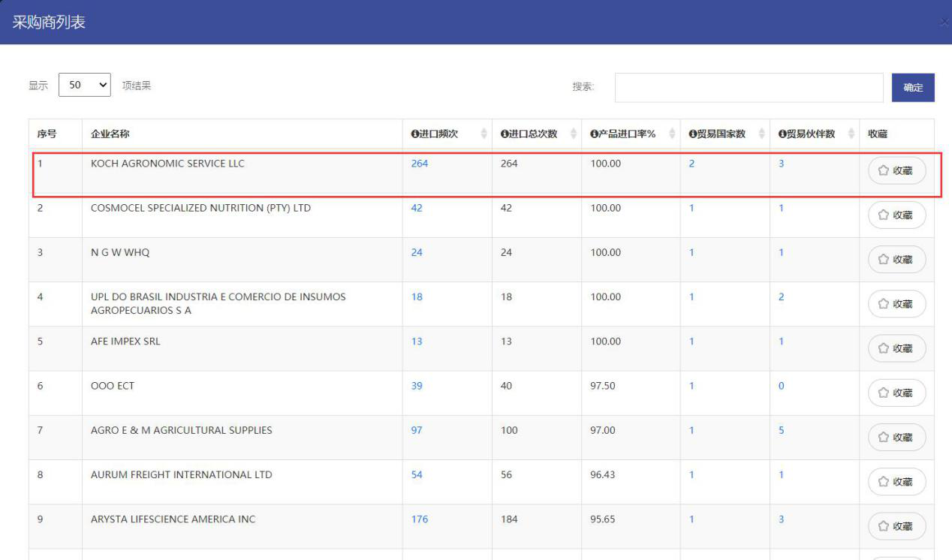
Task: Favorite OOO ECT using 收藏 button
Action: 896,393
